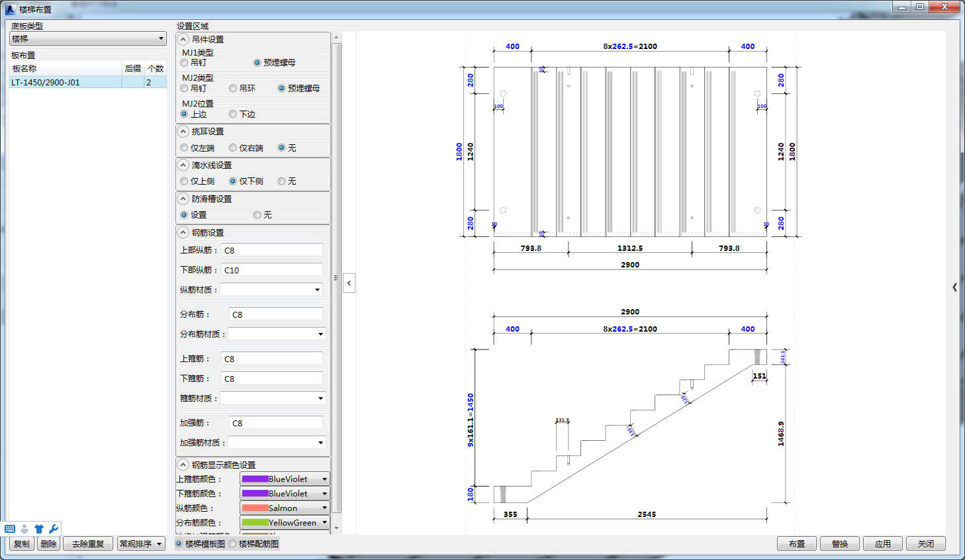Click the left arrow handle beside the settings panel
Viewport: 965px width, 560px height.
pyautogui.click(x=349, y=283)
